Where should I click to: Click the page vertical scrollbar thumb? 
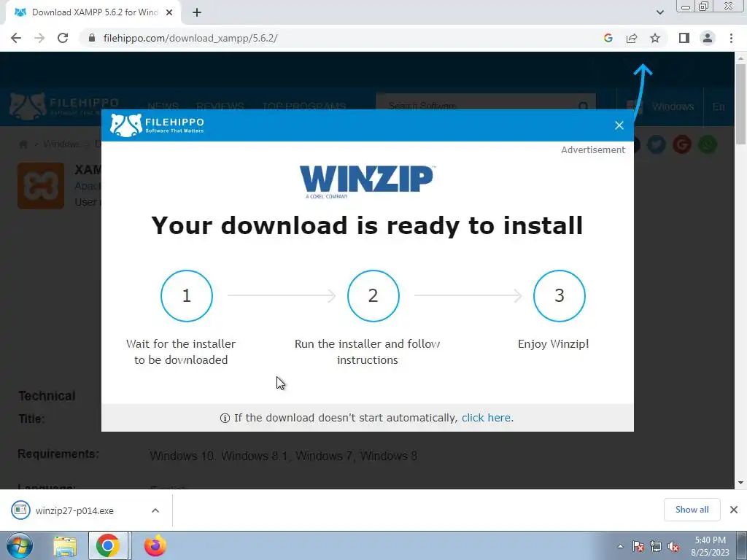coord(740,104)
